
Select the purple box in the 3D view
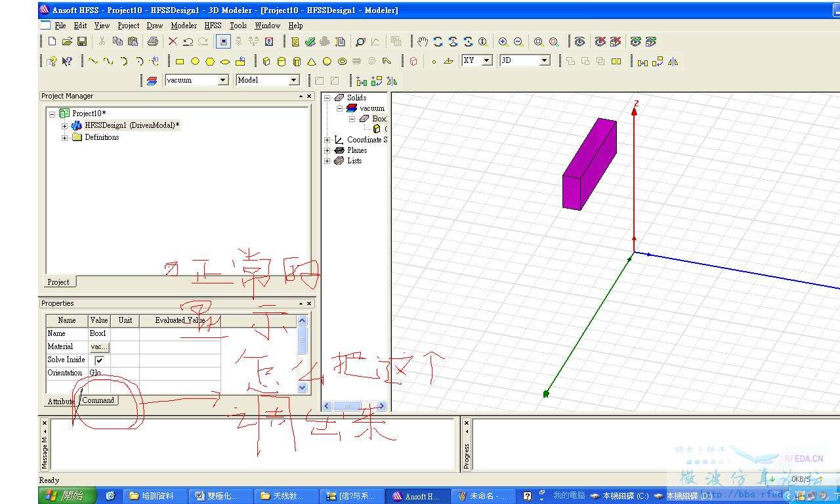pos(589,165)
